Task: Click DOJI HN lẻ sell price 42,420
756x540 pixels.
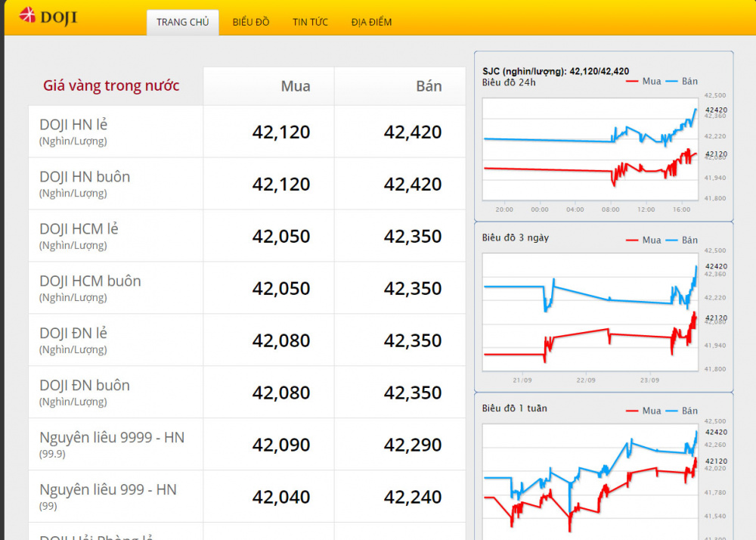Action: click(x=413, y=132)
